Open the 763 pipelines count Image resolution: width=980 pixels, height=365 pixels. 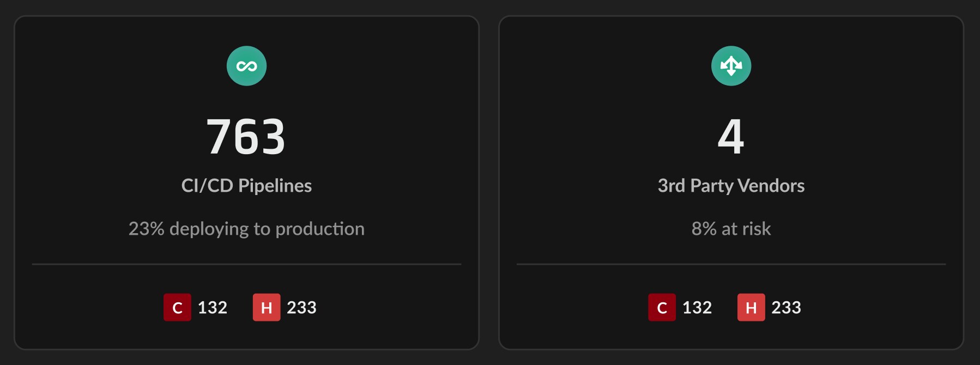[246, 137]
